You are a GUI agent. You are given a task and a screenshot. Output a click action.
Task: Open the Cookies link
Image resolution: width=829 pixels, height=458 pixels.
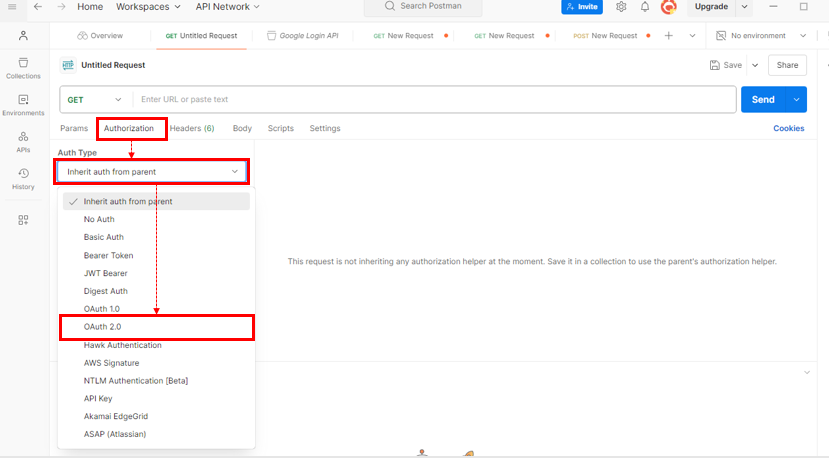pos(789,129)
